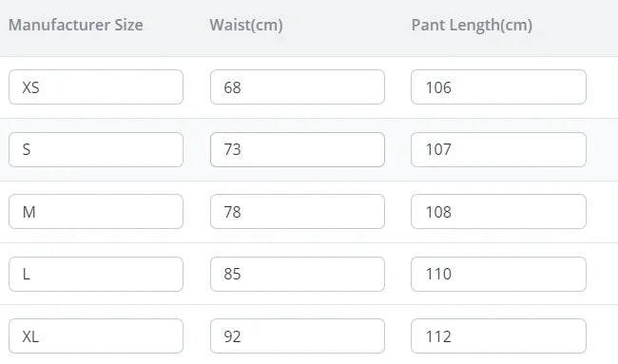Click the waist input containing 73
The height and width of the screenshot is (364, 618).
[298, 150]
